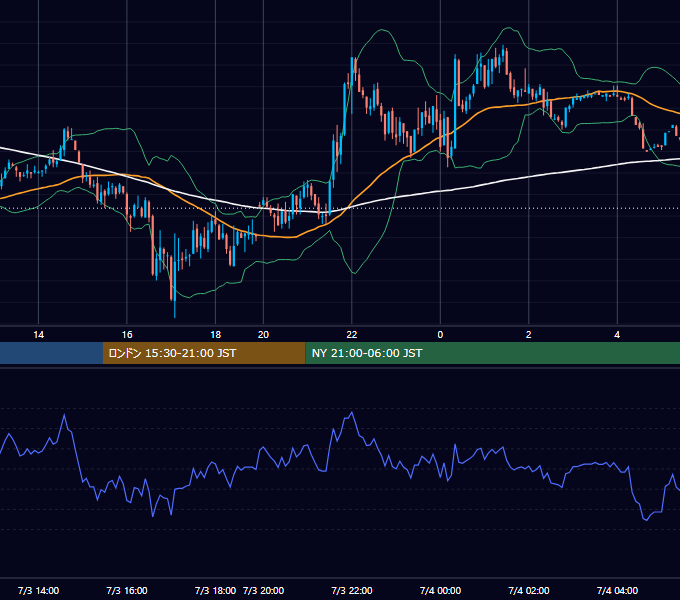Viewport: 680px width, 600px height.
Task: Click the 22 hour label on price chart axis
Action: point(352,335)
